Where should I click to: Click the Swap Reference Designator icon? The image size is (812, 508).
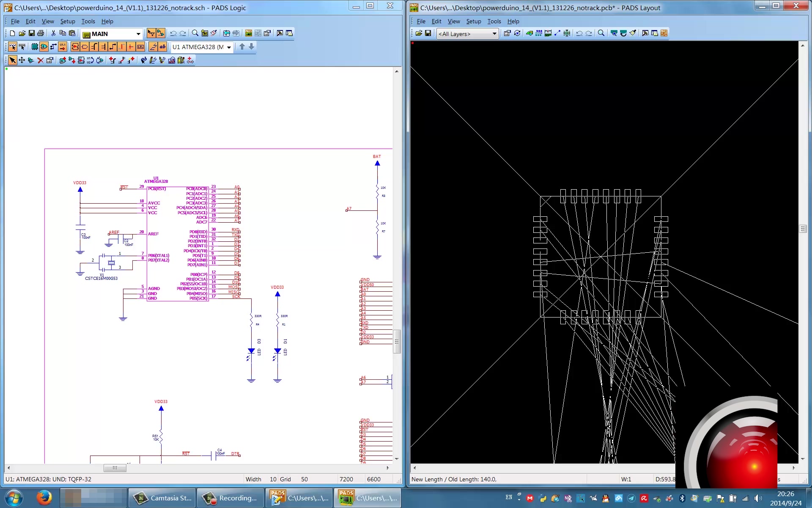[x=91, y=60]
